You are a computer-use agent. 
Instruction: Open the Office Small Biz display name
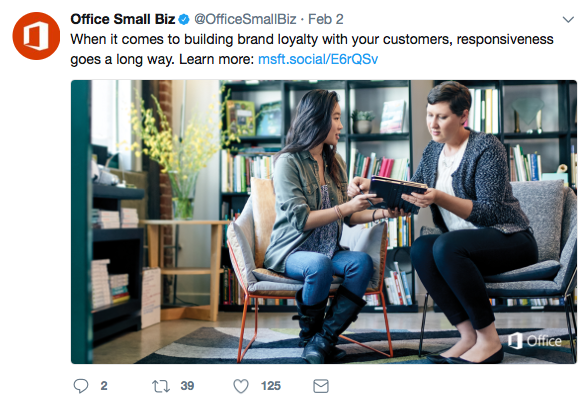click(x=123, y=19)
